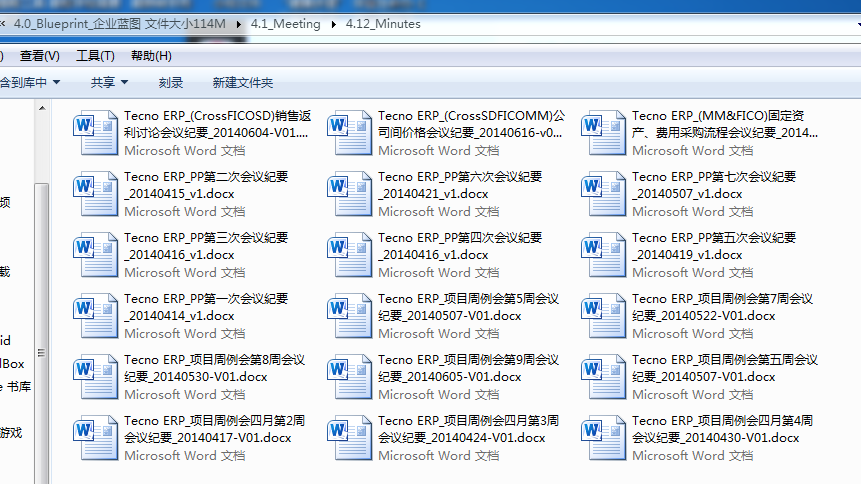Select Word icon for 项目周例会第五周 file
The image size is (861, 484).
603,377
